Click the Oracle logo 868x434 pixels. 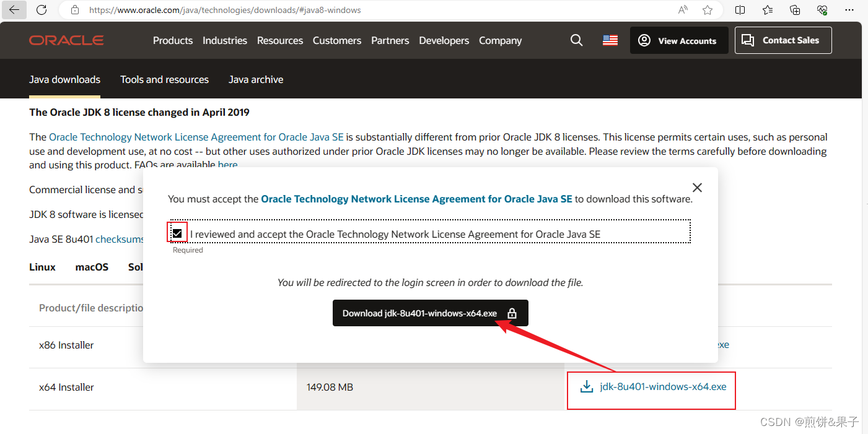66,40
